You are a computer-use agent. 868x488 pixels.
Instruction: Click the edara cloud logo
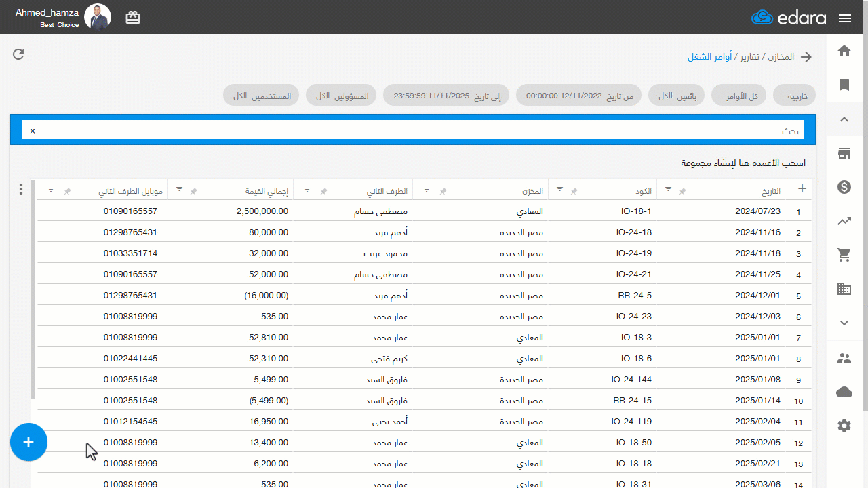click(789, 18)
